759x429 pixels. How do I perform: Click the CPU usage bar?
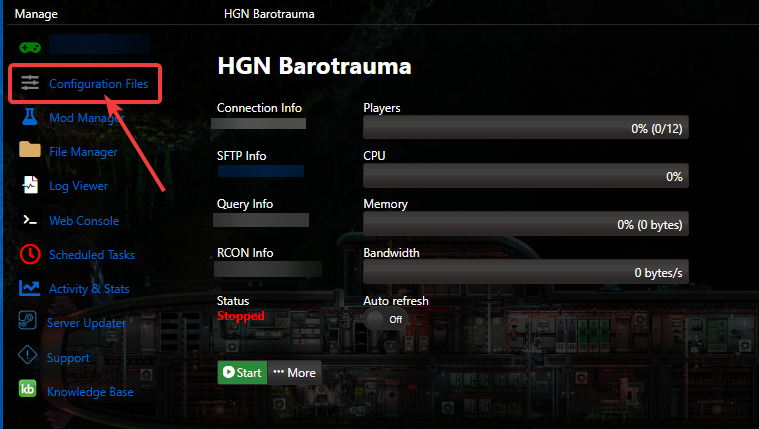tap(526, 176)
